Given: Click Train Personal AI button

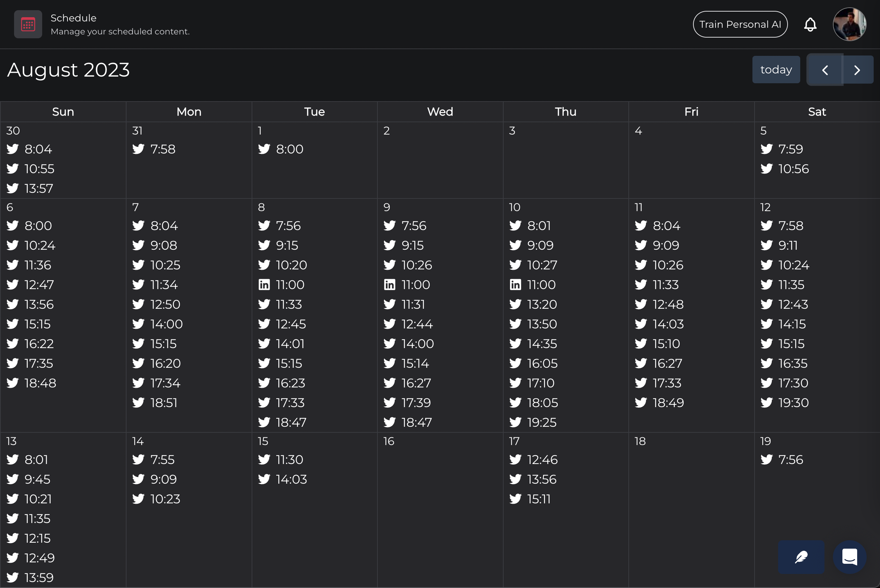Looking at the screenshot, I should pos(740,24).
